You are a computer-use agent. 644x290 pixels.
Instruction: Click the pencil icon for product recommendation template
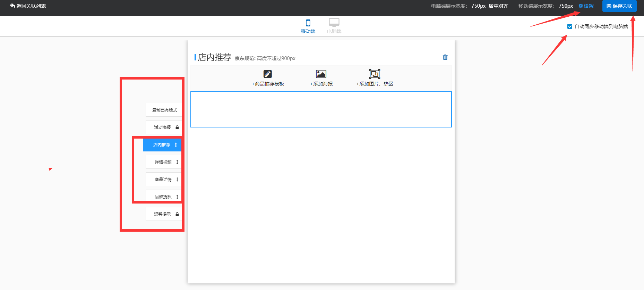click(267, 74)
